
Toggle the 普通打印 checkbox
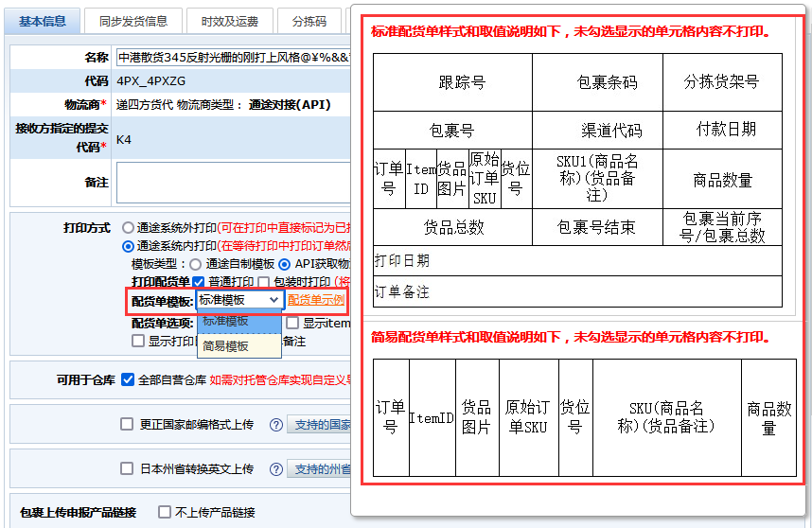tap(199, 282)
